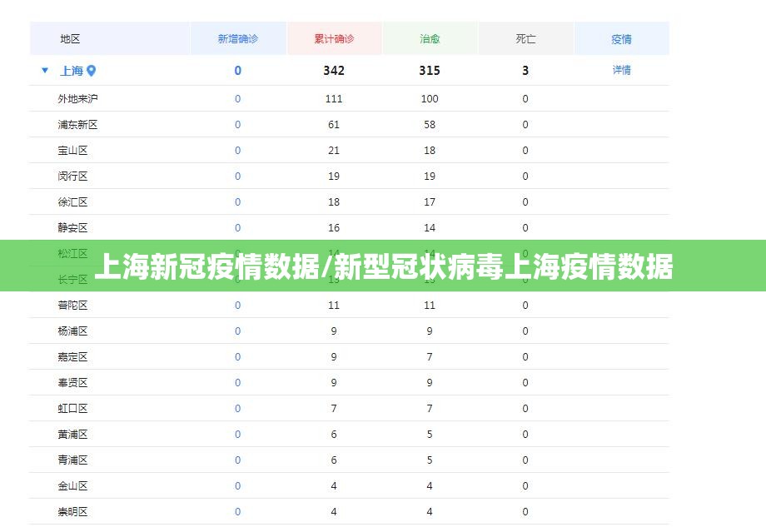Click the 普陀区 district row
Viewport: 766px width, 532px height.
(x=73, y=306)
